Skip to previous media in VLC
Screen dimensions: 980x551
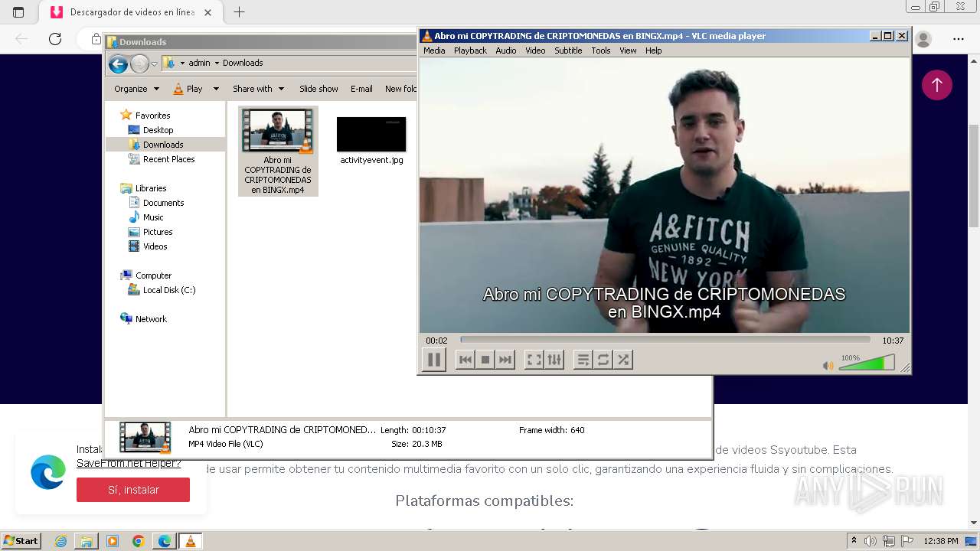click(465, 360)
